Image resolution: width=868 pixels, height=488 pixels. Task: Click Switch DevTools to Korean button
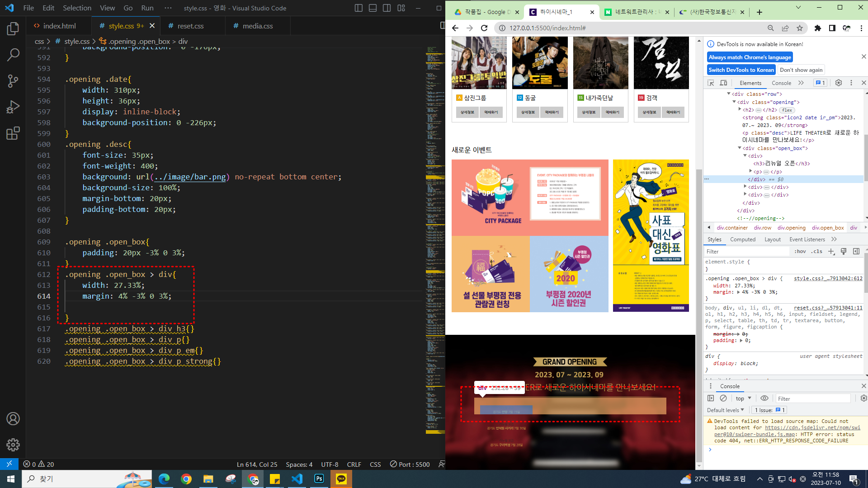[x=741, y=70]
